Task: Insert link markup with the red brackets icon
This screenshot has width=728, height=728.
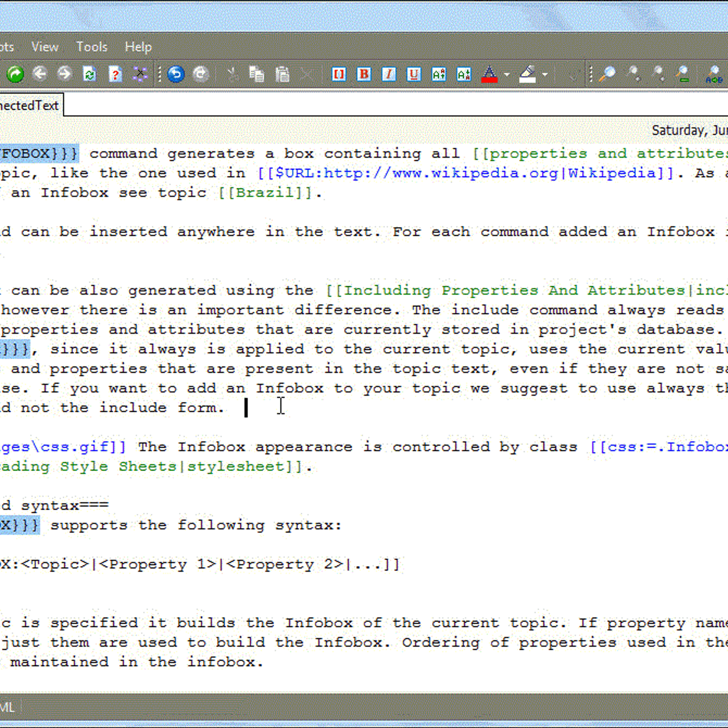Action: click(339, 74)
